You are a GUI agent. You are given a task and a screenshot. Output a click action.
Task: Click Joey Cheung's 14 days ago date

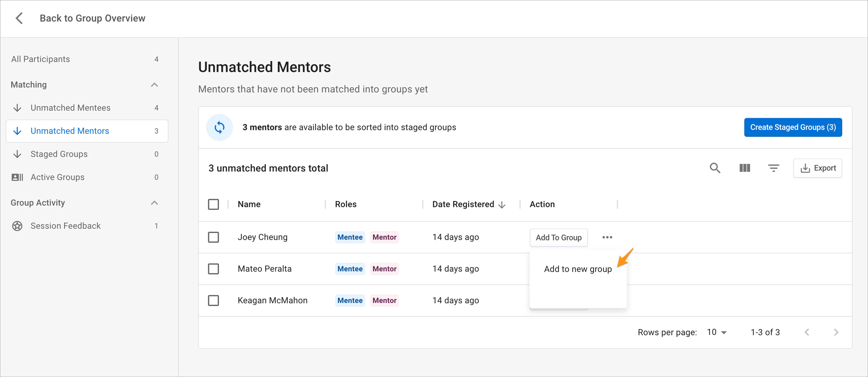click(x=456, y=237)
